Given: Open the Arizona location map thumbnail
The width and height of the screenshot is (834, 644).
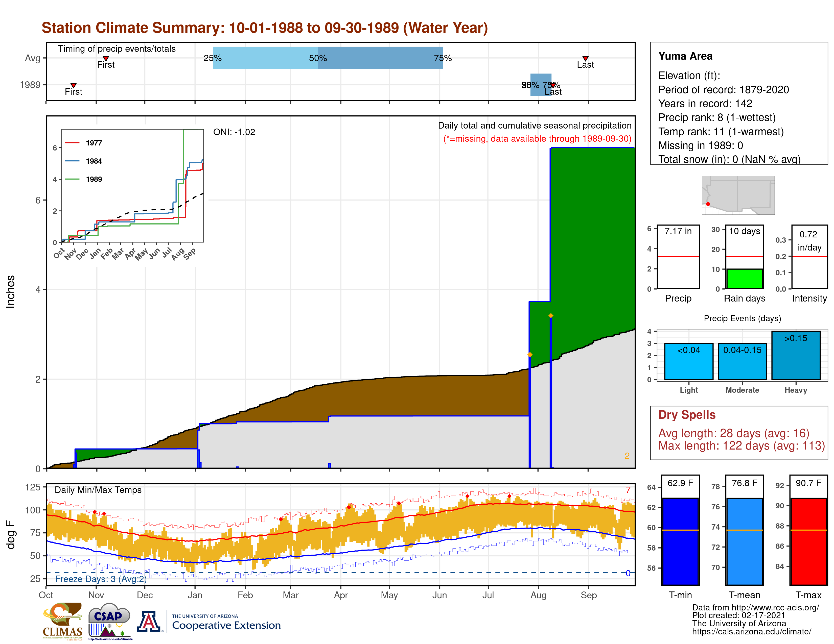Looking at the screenshot, I should click(x=738, y=195).
